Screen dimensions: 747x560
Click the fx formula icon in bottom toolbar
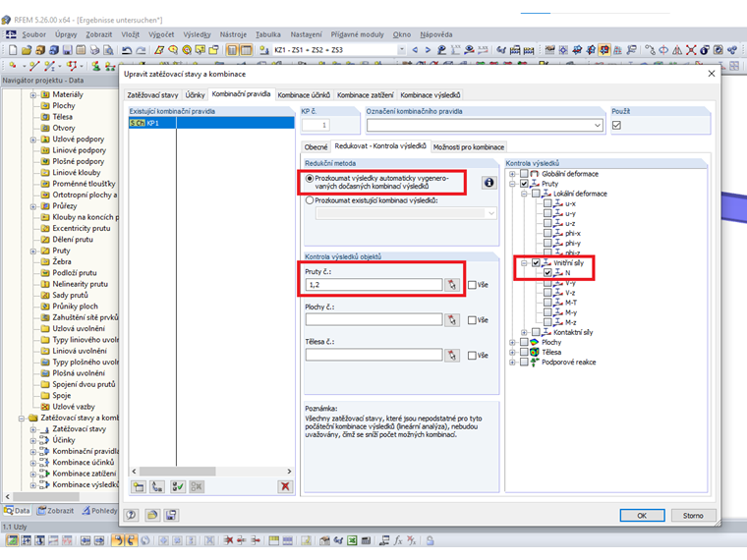pos(398,540)
